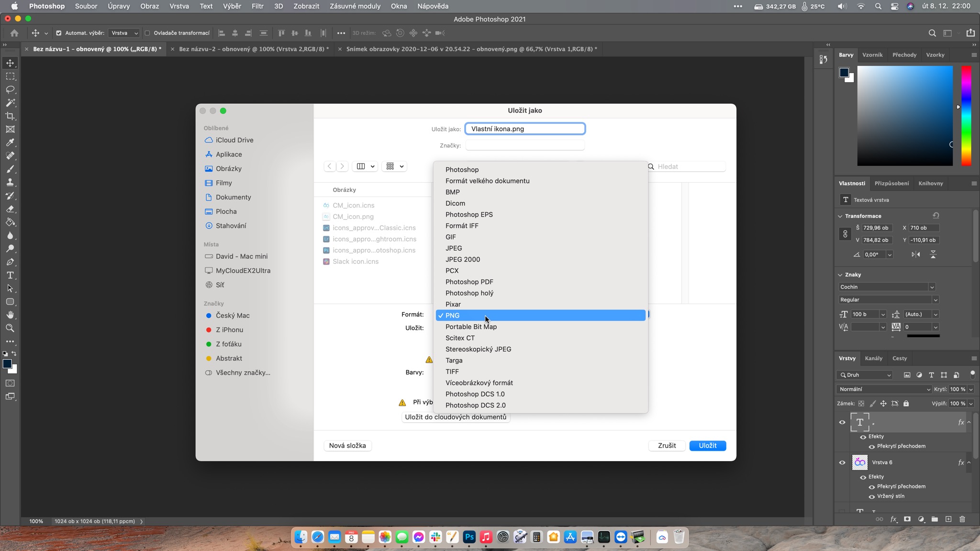Hide the Vrstva 6 layer

[x=842, y=463]
